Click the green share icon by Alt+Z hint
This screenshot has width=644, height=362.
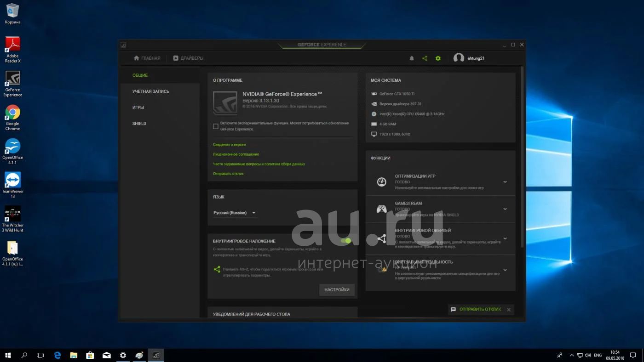click(x=217, y=269)
